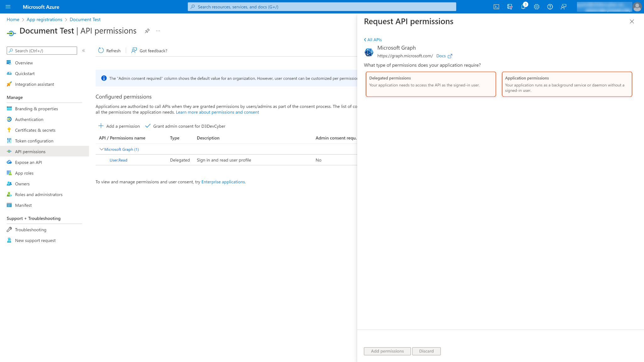Select the Delegated permissions card
This screenshot has height=362, width=644.
430,84
